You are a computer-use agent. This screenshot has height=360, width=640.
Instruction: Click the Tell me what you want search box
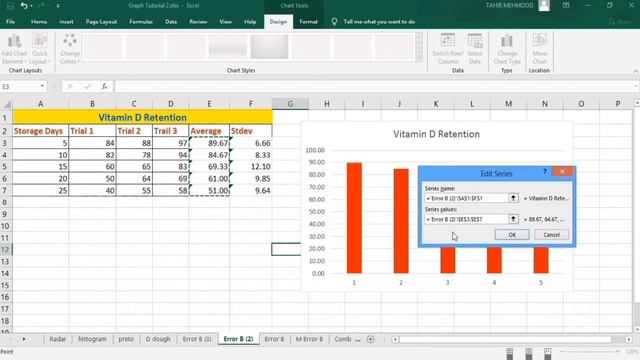tap(379, 22)
